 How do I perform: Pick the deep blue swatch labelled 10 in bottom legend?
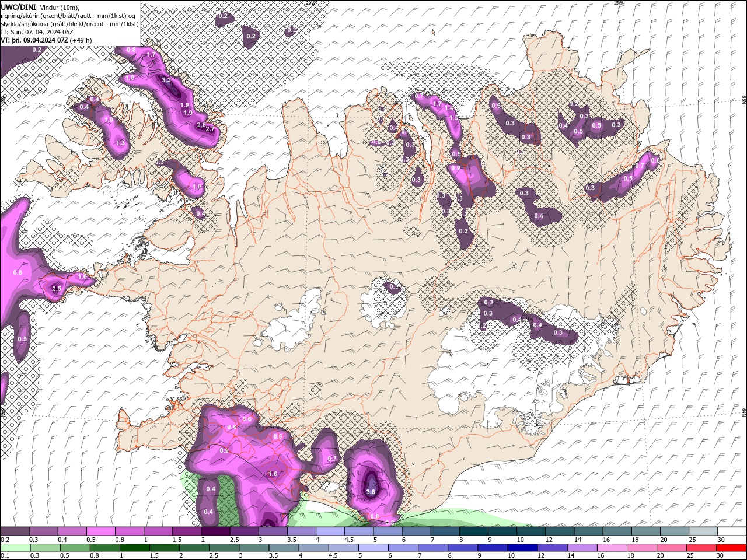pyautogui.click(x=522, y=548)
